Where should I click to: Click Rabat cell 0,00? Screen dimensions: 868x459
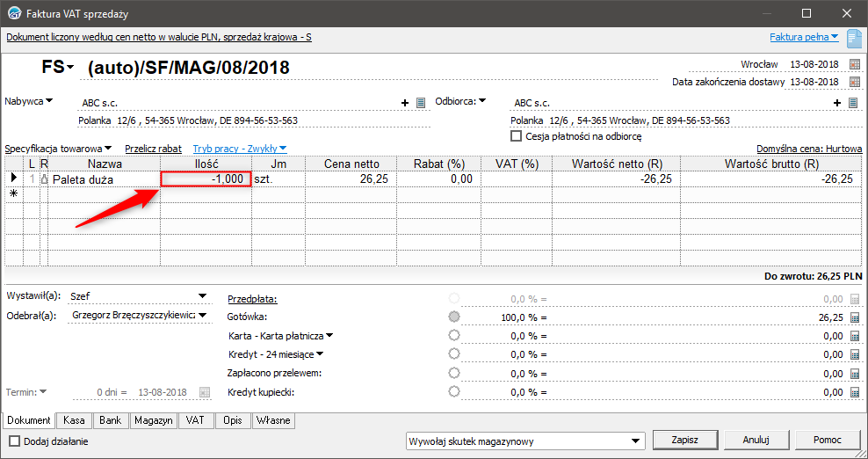pos(439,178)
